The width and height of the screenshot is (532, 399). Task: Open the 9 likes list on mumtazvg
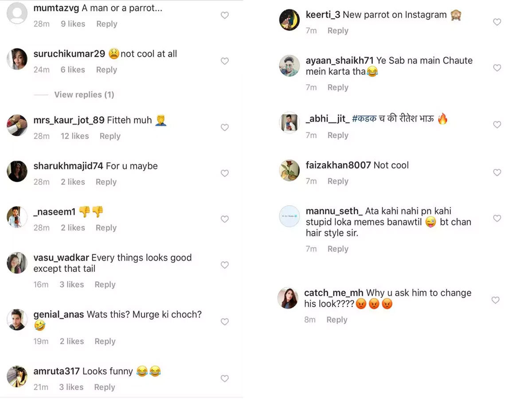click(73, 24)
